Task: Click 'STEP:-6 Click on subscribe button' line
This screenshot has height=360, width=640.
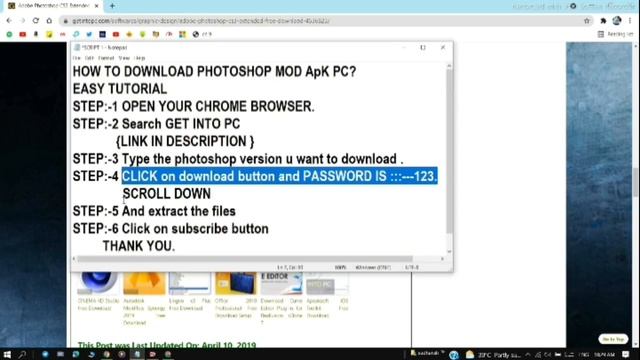Action: (x=171, y=229)
